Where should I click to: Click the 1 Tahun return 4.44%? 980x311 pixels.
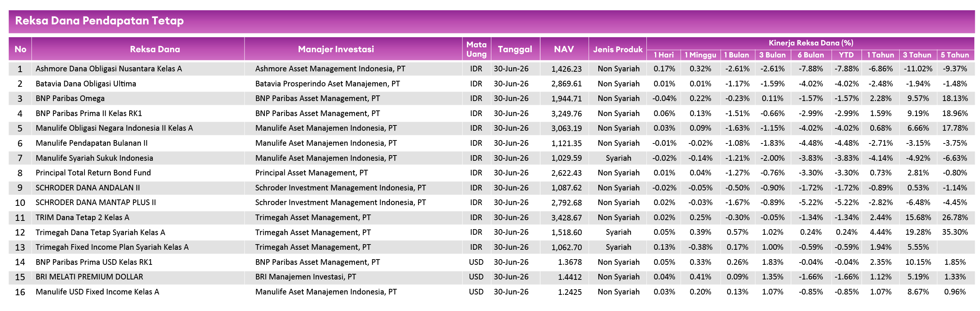point(881,232)
